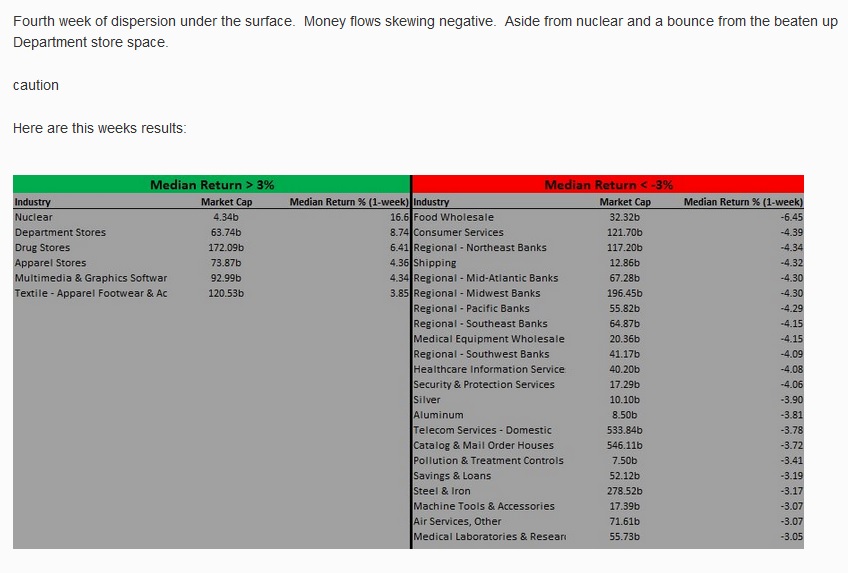The width and height of the screenshot is (848, 573).
Task: Select 'Telecom Services - Domestic' label
Action: coord(482,430)
